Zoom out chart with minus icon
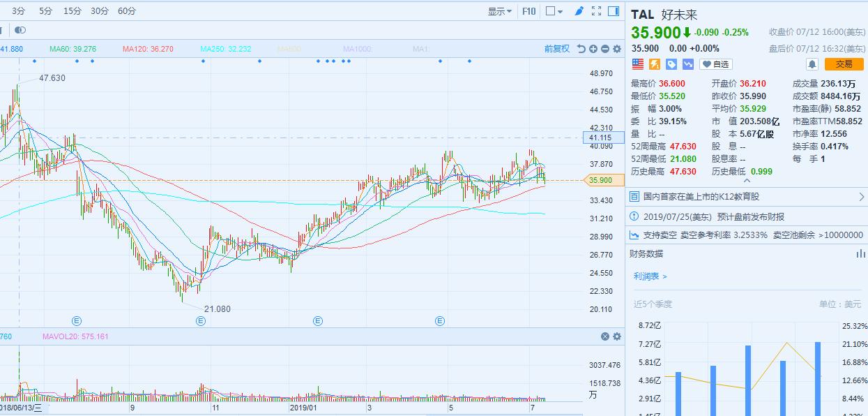868x416 pixels. [x=604, y=49]
